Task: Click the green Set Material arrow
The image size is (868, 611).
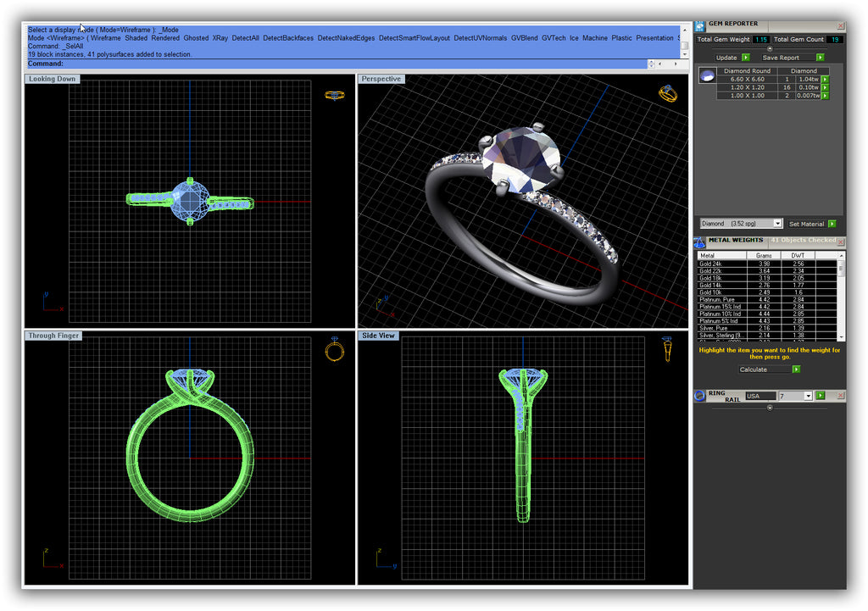Action: tap(832, 224)
